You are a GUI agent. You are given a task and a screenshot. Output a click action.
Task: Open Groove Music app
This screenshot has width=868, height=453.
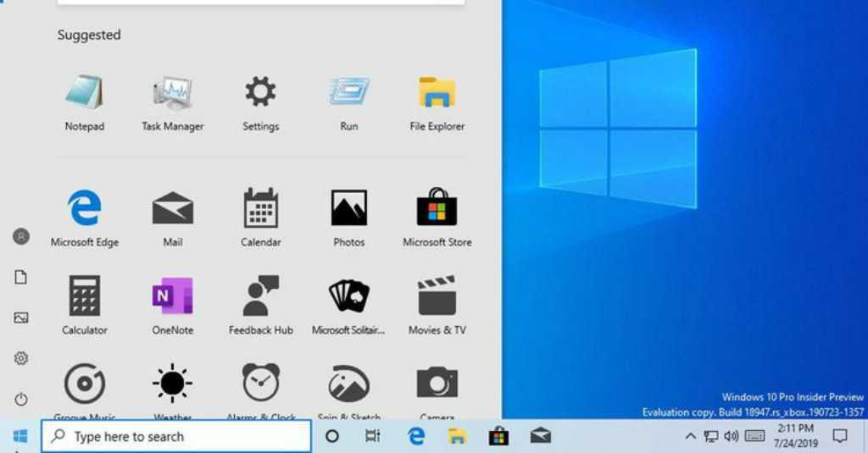(x=84, y=390)
